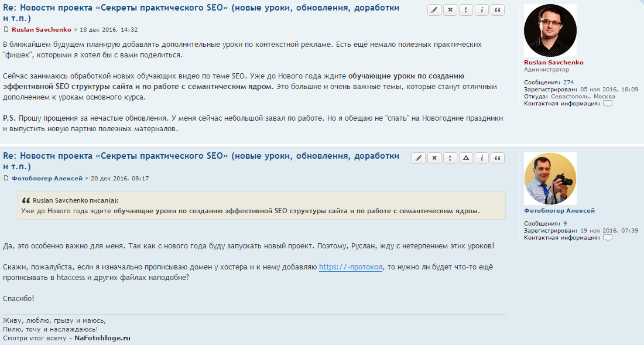644x345 pixels.
Task: Quote Ruslan Savchenko's post
Action: tap(498, 10)
